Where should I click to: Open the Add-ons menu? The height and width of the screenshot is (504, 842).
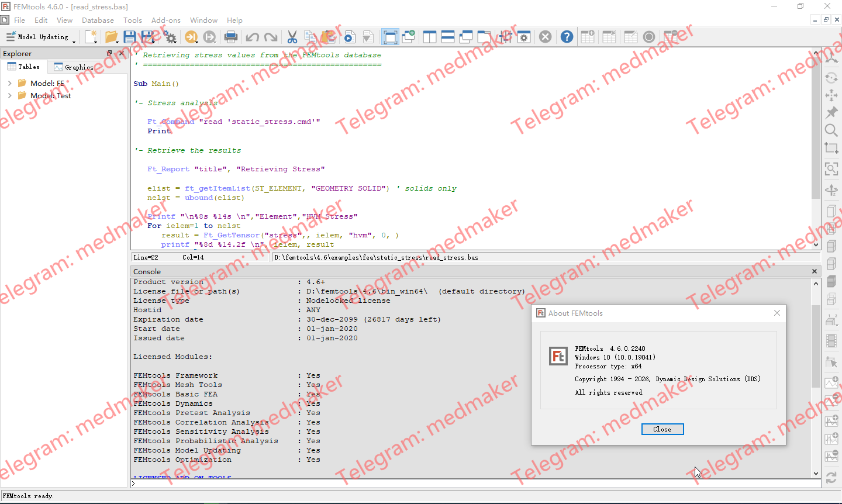pyautogui.click(x=166, y=20)
